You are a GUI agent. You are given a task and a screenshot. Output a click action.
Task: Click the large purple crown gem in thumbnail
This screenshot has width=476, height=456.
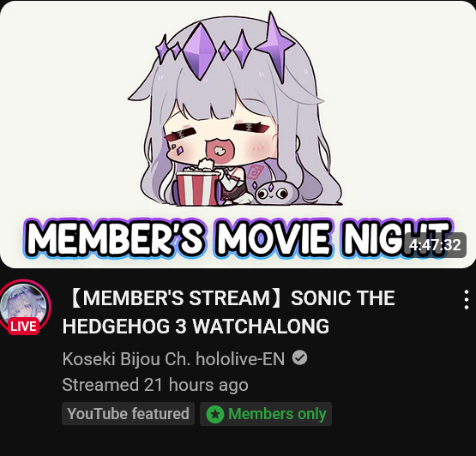pyautogui.click(x=199, y=51)
